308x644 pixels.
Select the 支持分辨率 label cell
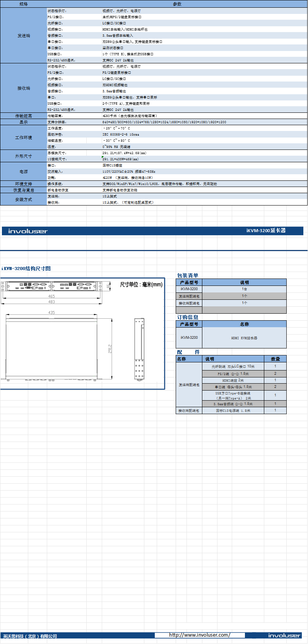tap(74, 122)
